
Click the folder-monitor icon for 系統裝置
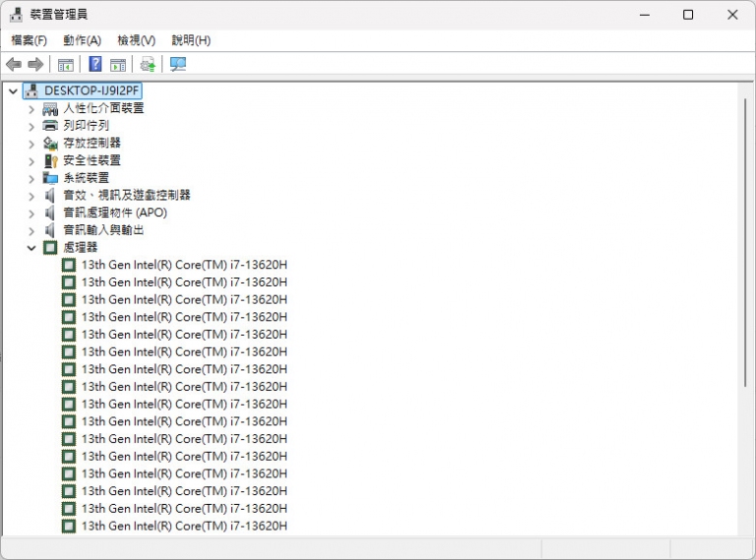pyautogui.click(x=50, y=178)
